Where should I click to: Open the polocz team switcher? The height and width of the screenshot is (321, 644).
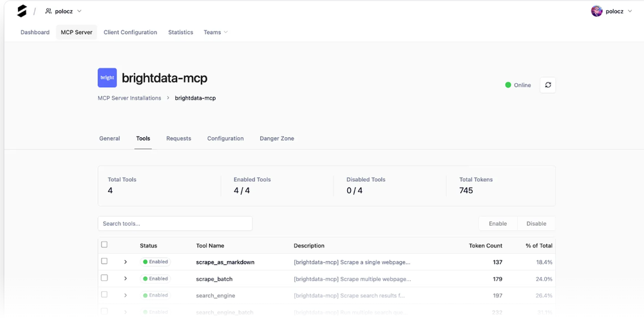(64, 11)
